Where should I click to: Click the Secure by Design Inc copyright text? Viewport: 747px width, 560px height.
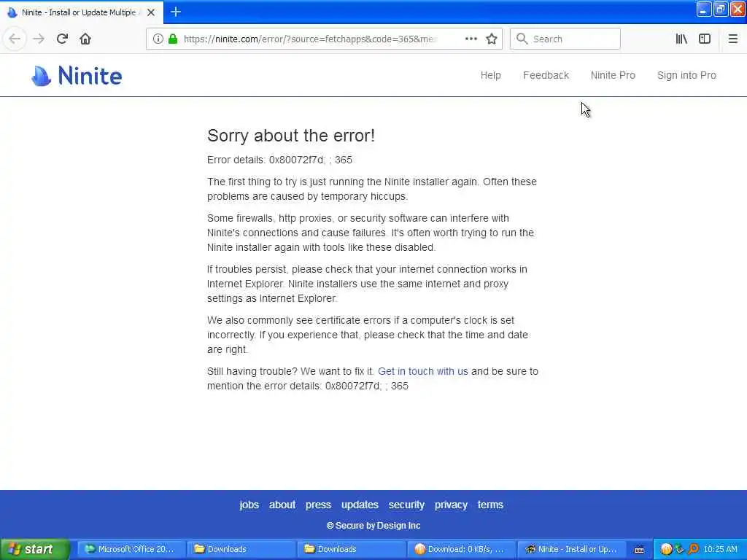(373, 526)
